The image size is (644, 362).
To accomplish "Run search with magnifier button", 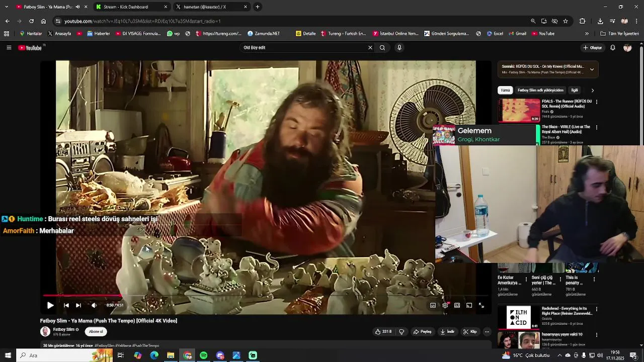I will (382, 48).
